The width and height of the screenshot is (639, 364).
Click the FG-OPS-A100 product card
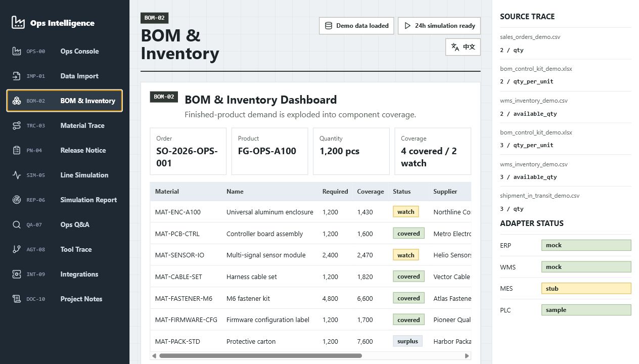pyautogui.click(x=269, y=151)
